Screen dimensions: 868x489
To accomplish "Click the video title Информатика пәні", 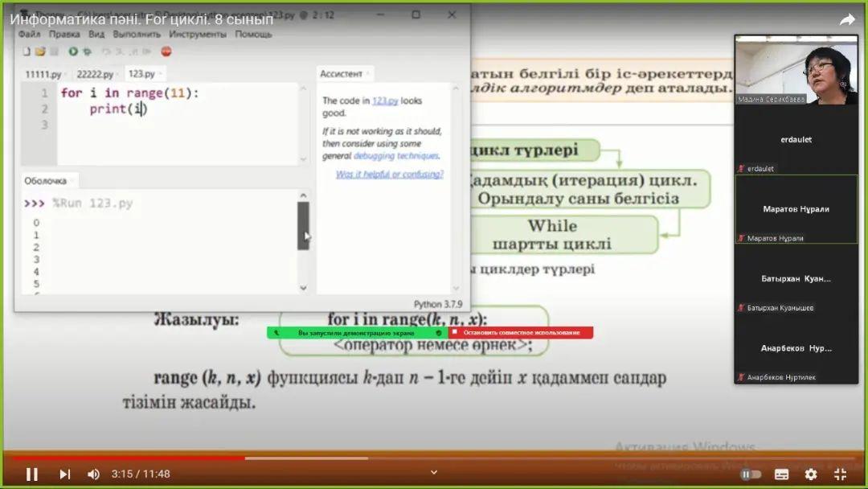I will (x=141, y=19).
